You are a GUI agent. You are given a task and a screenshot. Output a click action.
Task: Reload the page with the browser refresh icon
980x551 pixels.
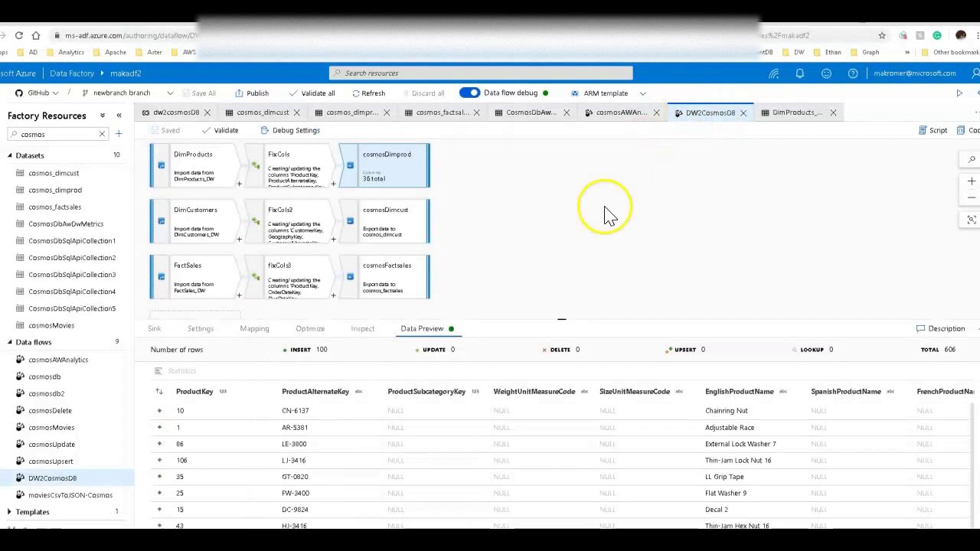(18, 35)
